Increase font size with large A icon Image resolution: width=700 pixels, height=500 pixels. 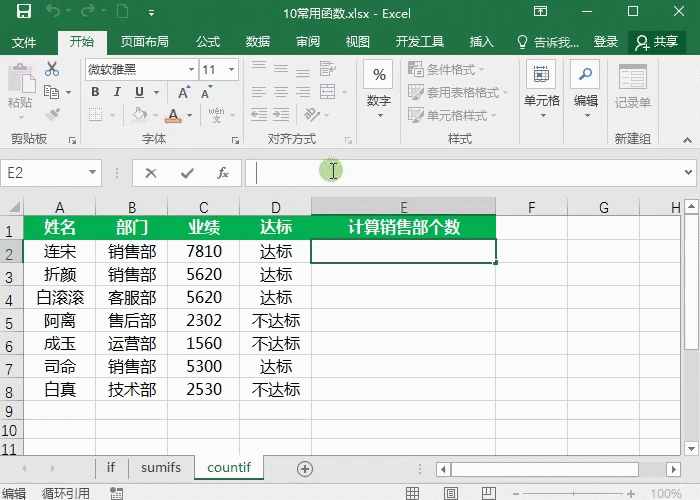coord(184,92)
